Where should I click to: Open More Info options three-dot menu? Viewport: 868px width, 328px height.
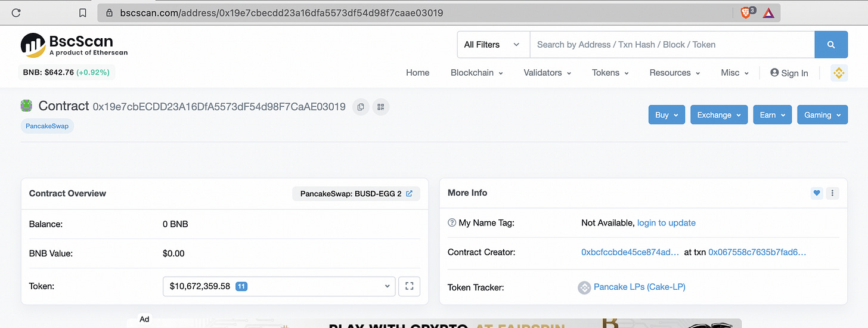tap(833, 193)
